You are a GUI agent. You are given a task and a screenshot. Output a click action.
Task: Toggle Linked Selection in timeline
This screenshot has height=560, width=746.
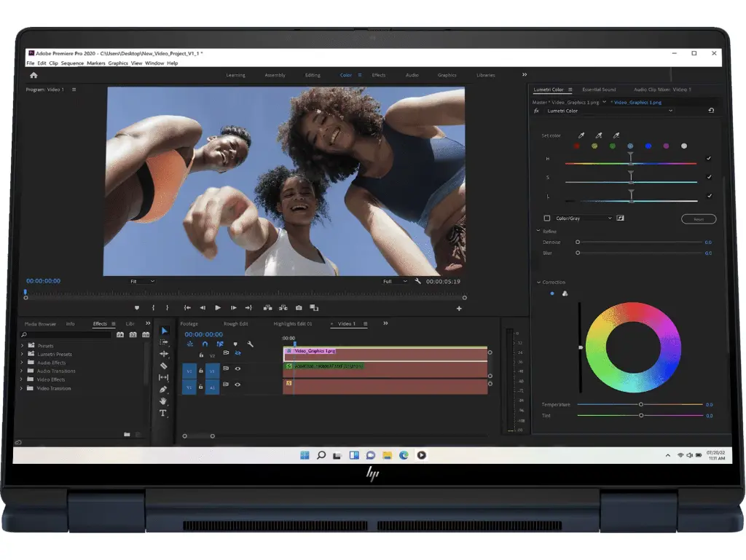coord(220,344)
